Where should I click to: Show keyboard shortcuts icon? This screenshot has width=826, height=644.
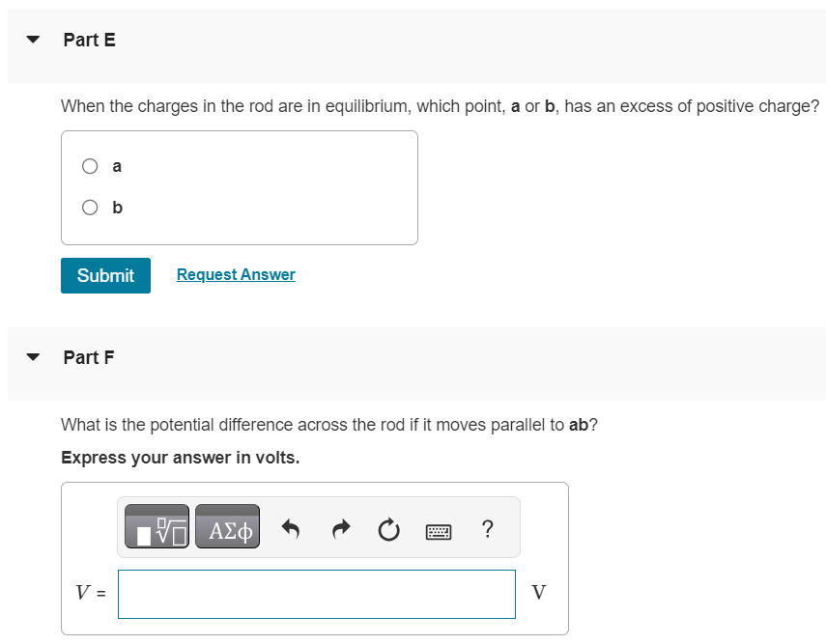pos(439,531)
